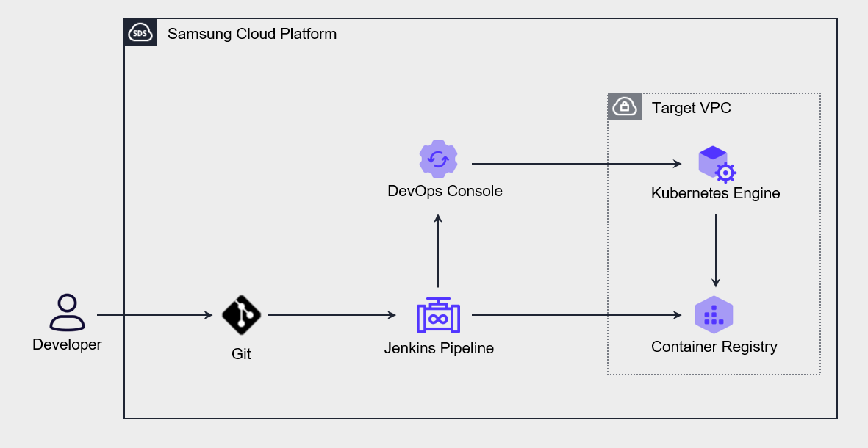
Task: Select the Git logo icon
Action: tap(241, 315)
